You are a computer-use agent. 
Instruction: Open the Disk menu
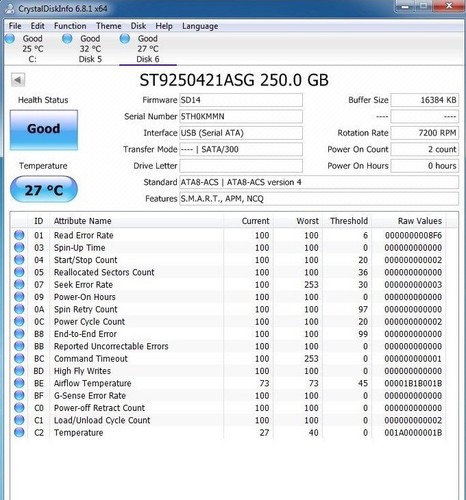pyautogui.click(x=138, y=26)
